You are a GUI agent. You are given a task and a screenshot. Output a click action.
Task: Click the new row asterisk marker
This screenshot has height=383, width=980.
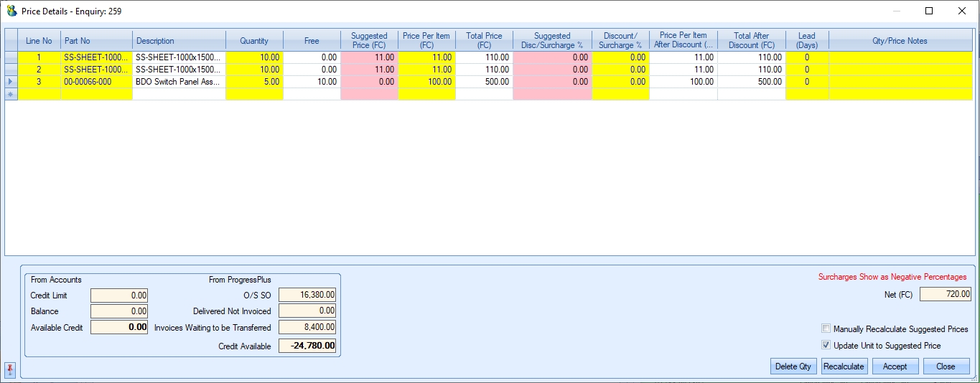[11, 94]
